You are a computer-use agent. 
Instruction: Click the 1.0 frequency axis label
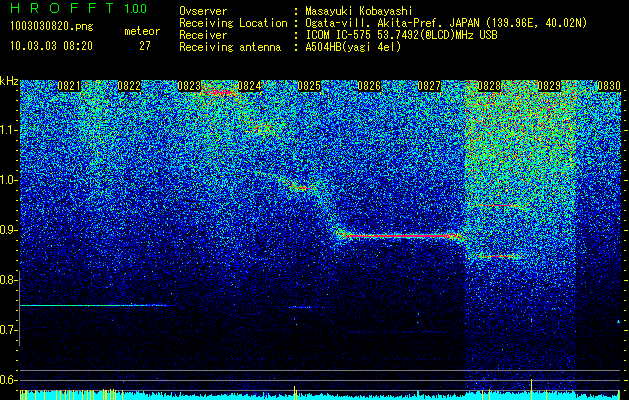click(9, 180)
